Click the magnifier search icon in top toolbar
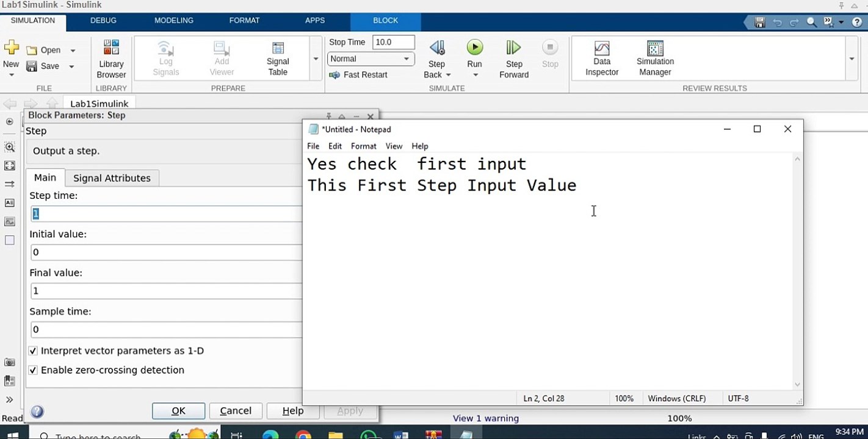Viewport: 868px width, 439px height. 812,22
